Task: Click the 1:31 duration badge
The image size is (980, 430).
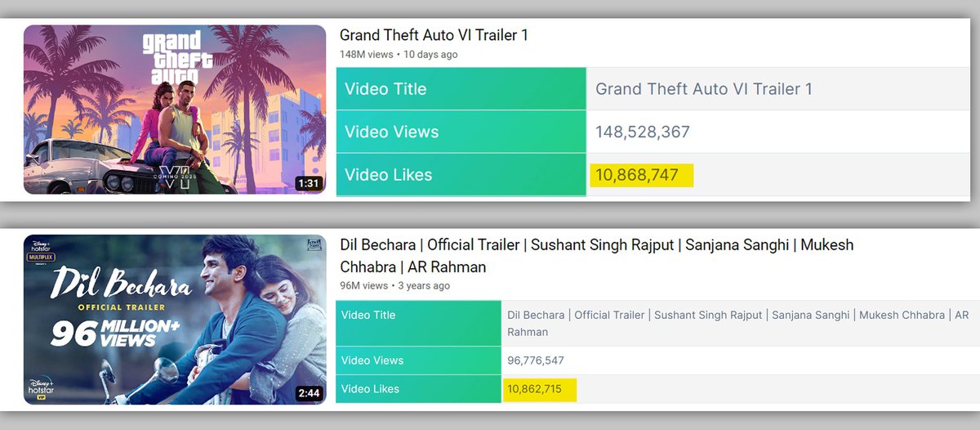Action: click(308, 183)
